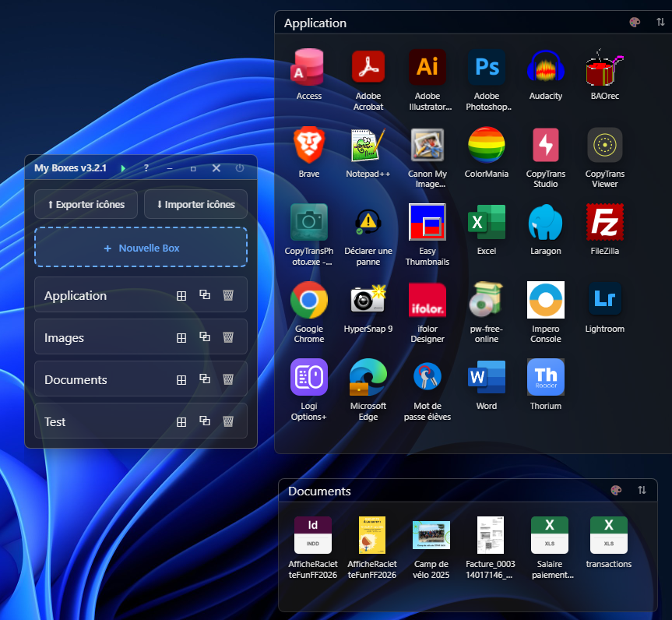Screen dimensions: 672x620
Task: Click Exporter icônes button
Action: pos(86,205)
